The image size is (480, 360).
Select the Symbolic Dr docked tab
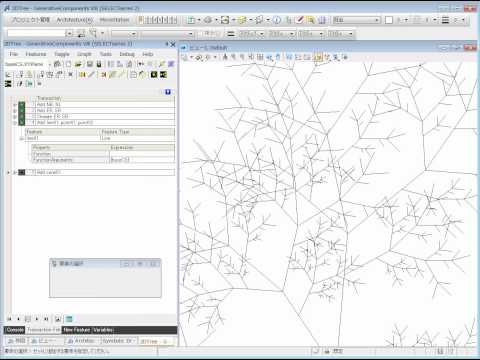tap(119, 341)
